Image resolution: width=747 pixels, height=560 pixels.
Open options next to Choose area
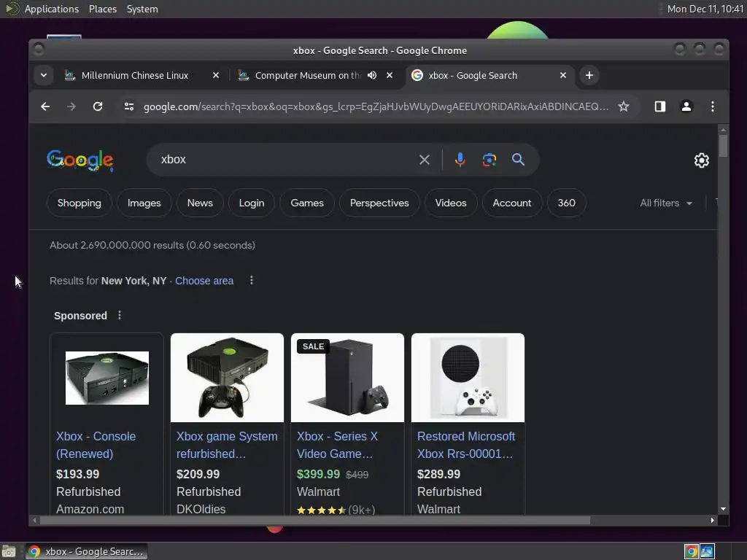tap(252, 281)
